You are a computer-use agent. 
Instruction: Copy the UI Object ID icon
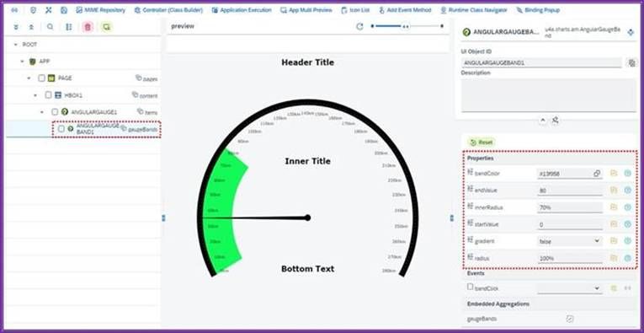click(x=631, y=63)
